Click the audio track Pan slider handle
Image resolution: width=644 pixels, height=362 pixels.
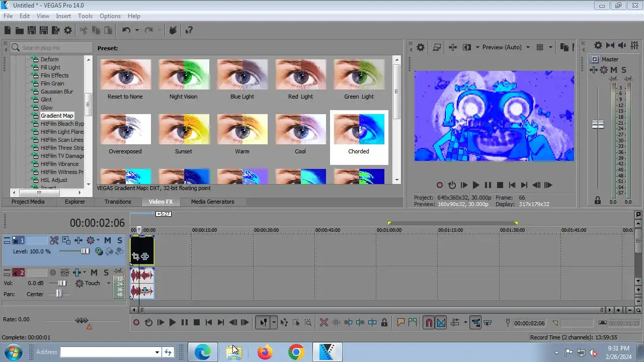click(59, 294)
